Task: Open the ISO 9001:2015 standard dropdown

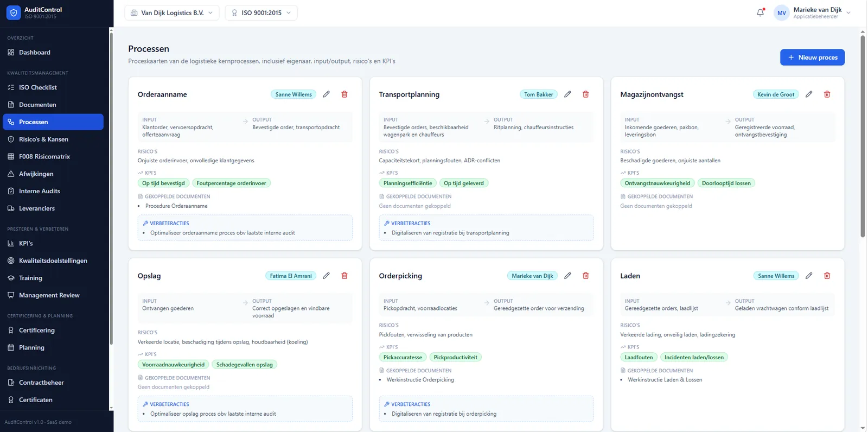Action: (261, 13)
